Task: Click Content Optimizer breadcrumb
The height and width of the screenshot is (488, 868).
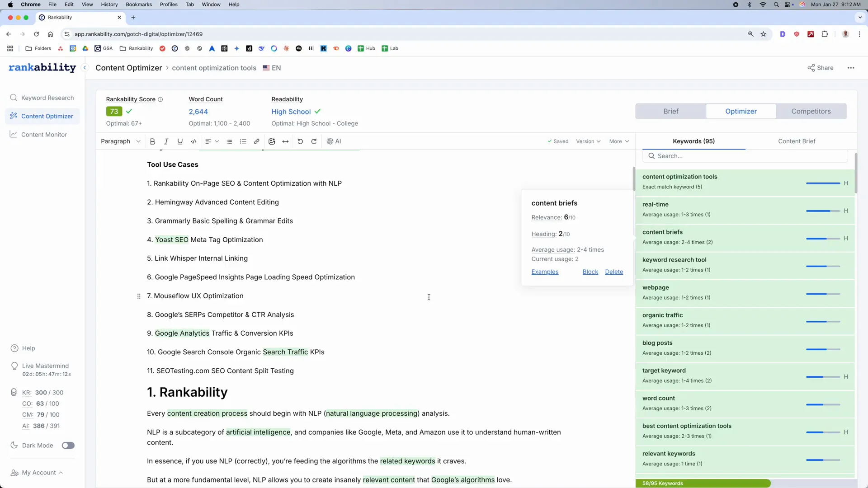Action: point(128,68)
